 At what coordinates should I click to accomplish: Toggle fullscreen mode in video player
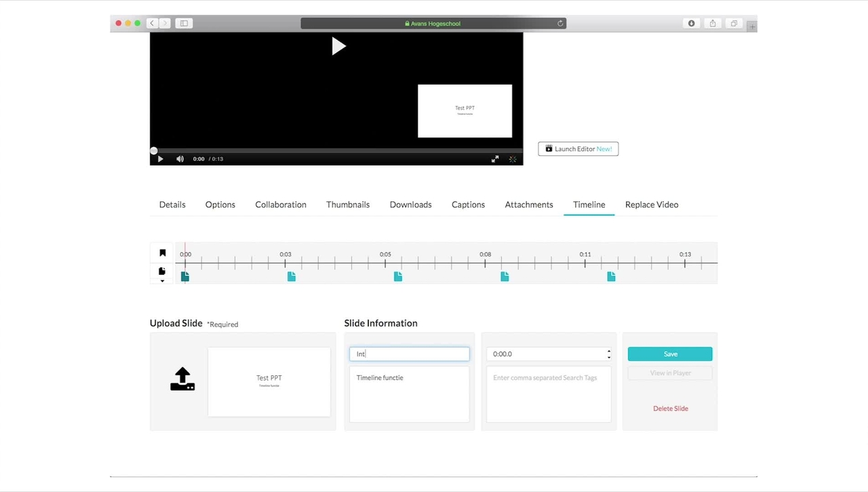point(495,159)
